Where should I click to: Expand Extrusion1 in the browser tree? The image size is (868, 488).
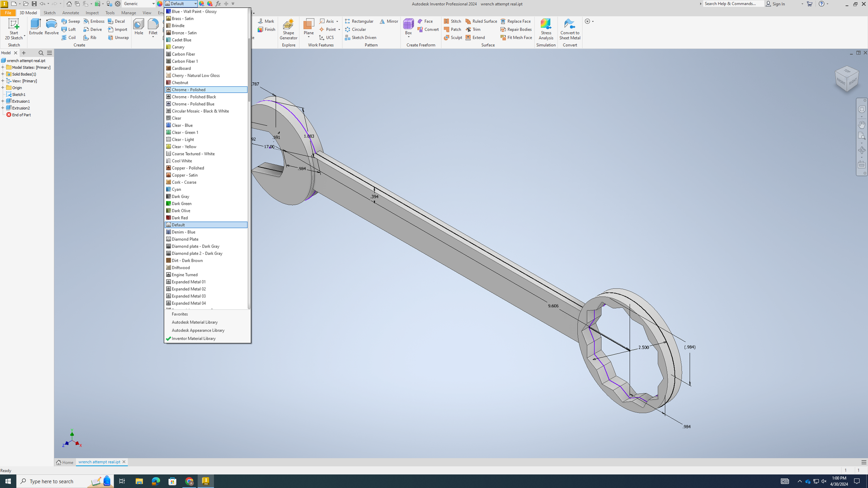(4, 101)
